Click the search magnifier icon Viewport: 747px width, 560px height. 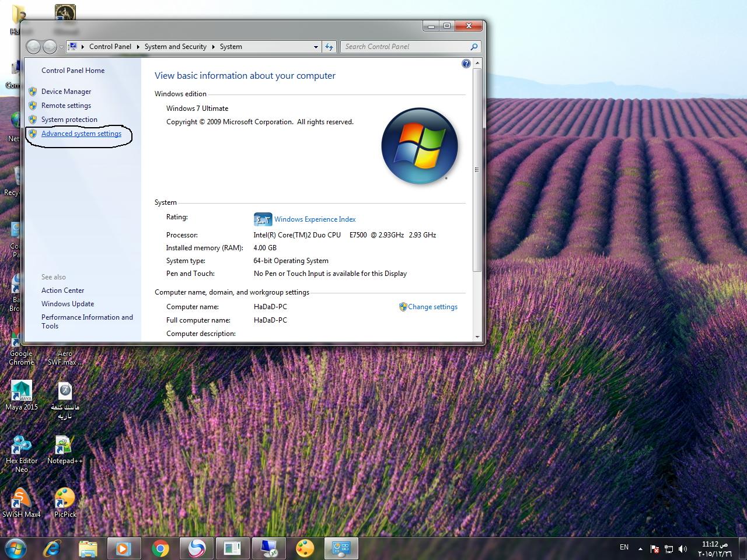[474, 47]
